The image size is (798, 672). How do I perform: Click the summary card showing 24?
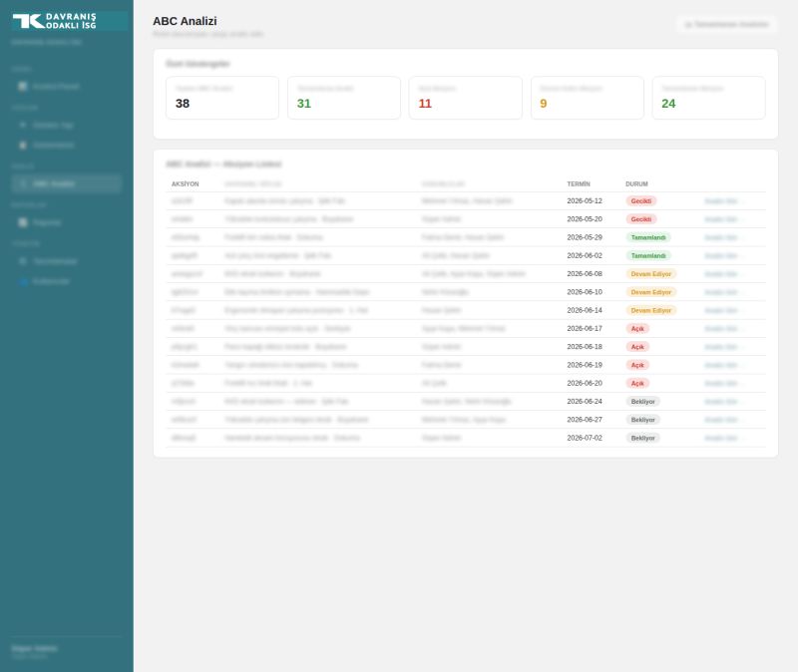(709, 98)
